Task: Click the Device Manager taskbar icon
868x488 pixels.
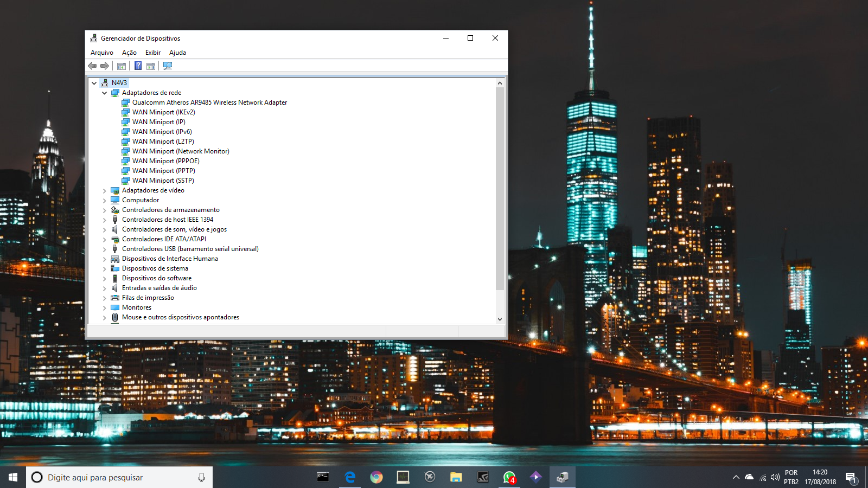Action: 563,477
